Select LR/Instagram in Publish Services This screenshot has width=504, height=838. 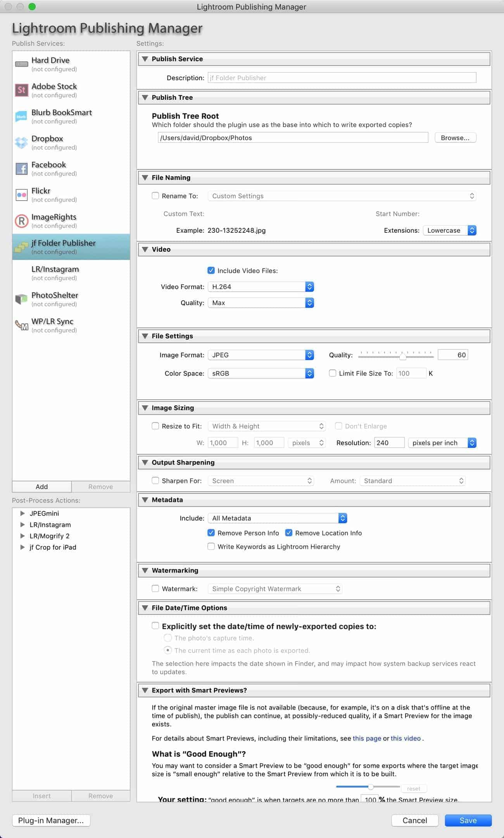point(71,273)
